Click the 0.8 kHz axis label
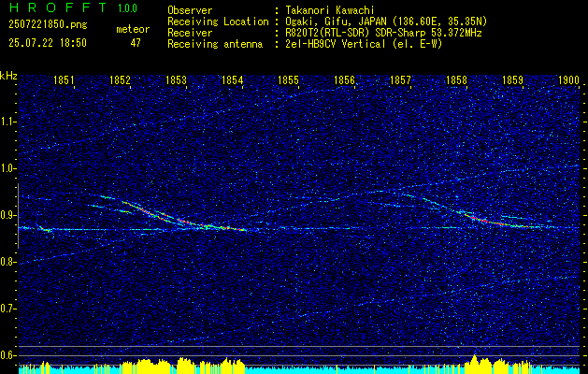Screen dimensions: 588x374 (7, 262)
